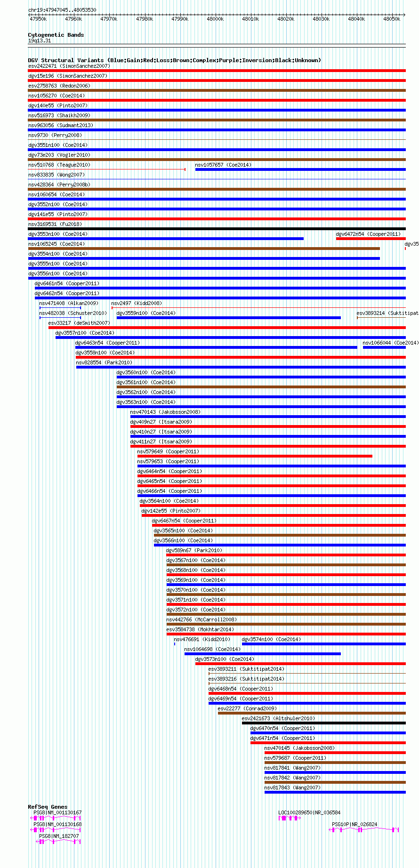Select nsv476691 (Kidd2010) label

tap(202, 639)
